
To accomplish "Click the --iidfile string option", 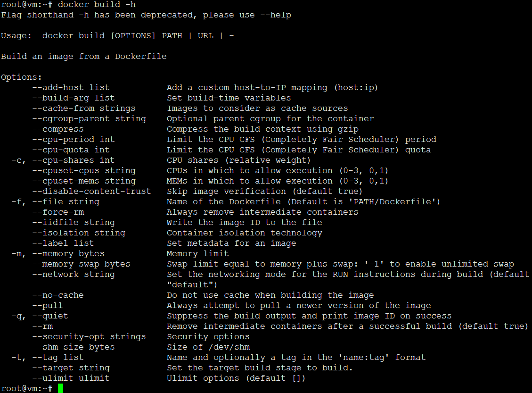I will click(x=74, y=223).
